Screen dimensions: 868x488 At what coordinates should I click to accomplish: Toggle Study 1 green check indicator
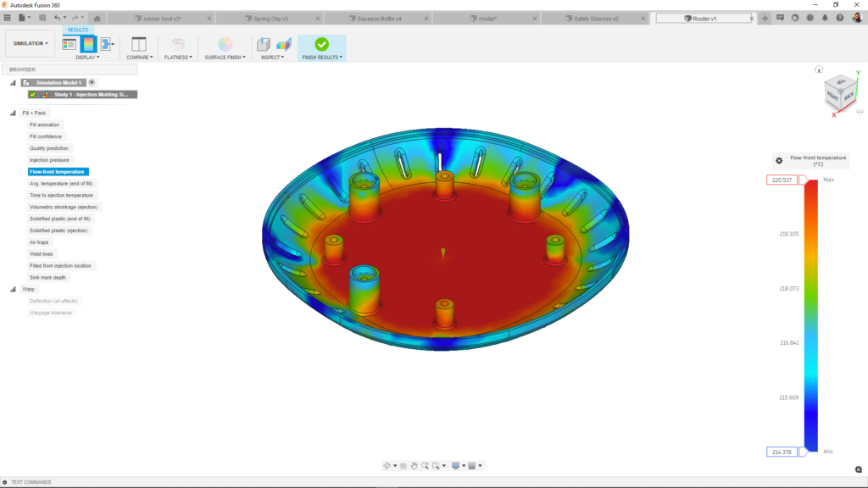(33, 95)
